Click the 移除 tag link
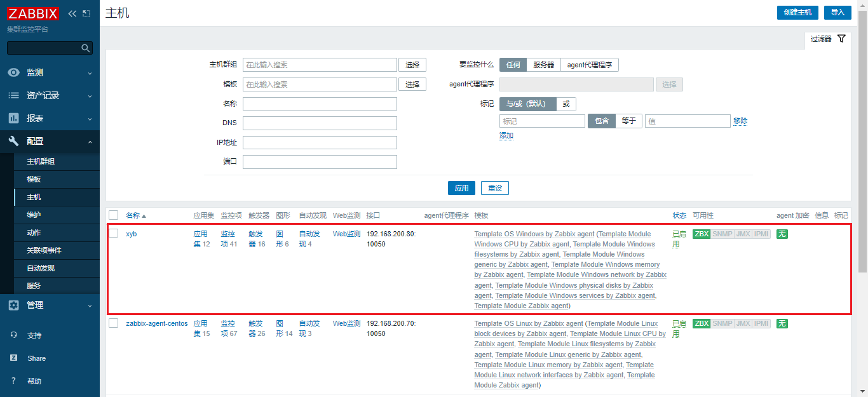Viewport: 868px width, 397px height. 740,121
